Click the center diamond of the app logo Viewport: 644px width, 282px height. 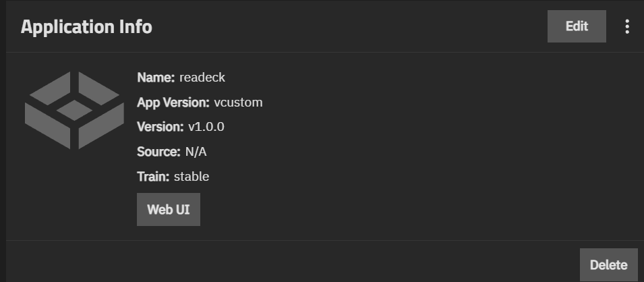74,109
